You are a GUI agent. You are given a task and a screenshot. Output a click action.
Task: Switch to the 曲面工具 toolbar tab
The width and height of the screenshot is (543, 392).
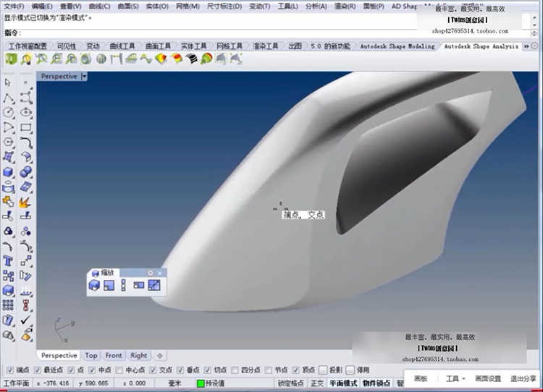point(158,46)
